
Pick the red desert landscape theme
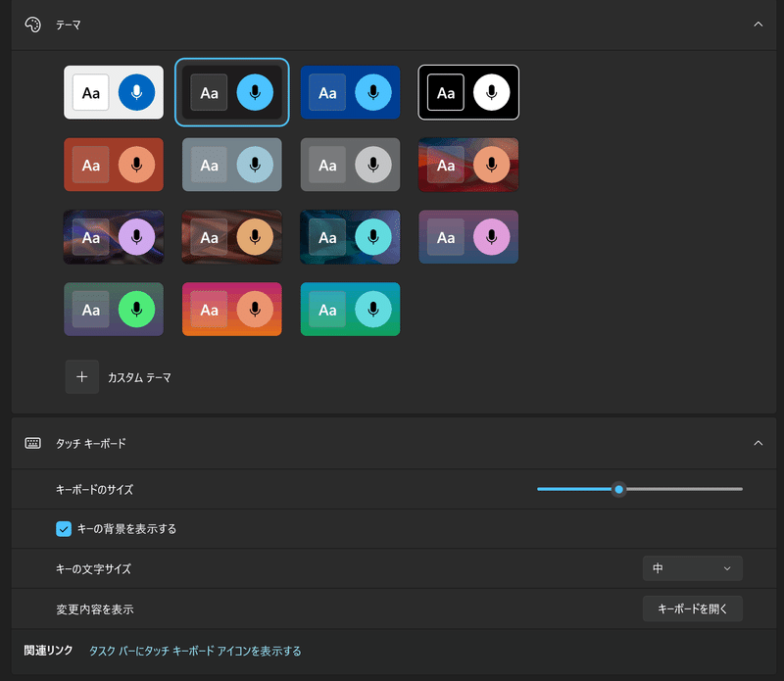click(x=468, y=165)
